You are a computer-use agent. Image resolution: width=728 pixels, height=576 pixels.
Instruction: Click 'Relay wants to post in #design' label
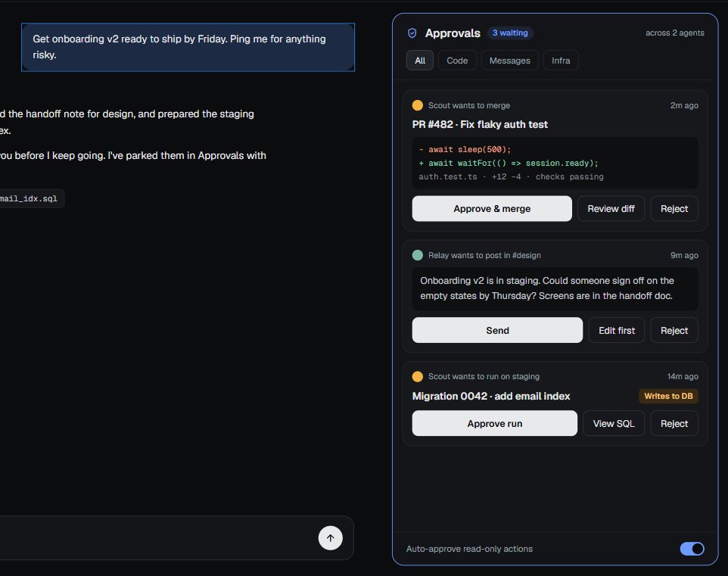tap(484, 255)
